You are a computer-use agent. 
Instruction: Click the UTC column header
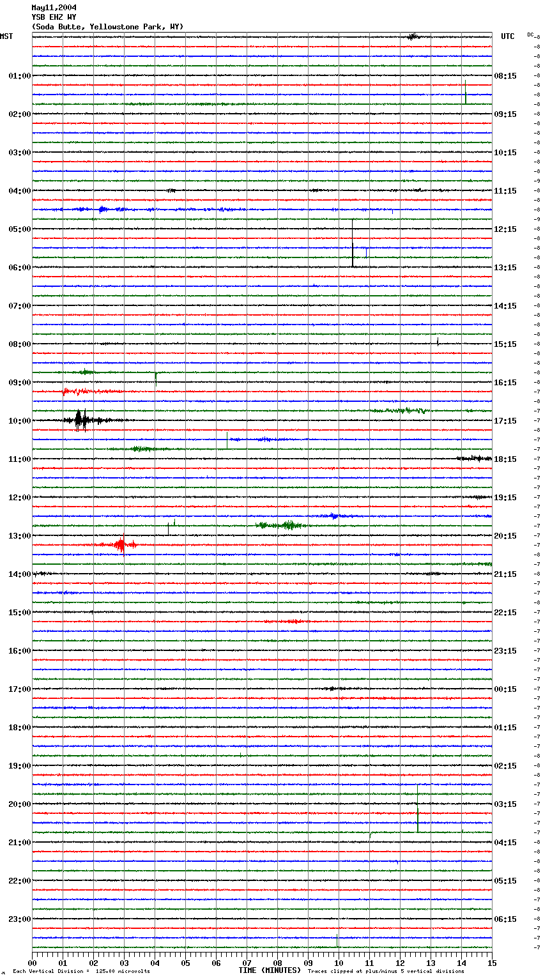point(507,36)
